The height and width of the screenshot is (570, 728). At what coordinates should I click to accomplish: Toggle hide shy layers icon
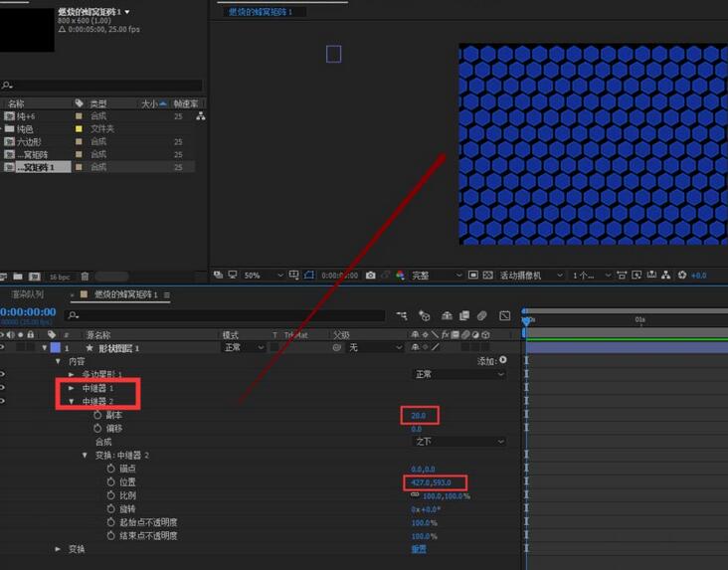447,316
